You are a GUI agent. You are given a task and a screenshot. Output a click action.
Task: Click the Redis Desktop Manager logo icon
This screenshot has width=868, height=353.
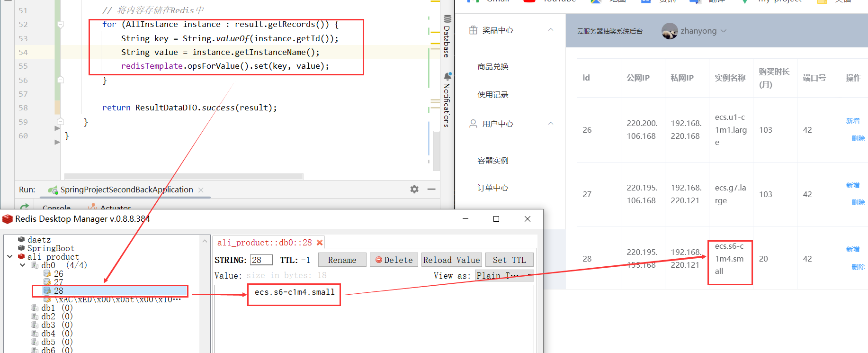click(x=8, y=219)
